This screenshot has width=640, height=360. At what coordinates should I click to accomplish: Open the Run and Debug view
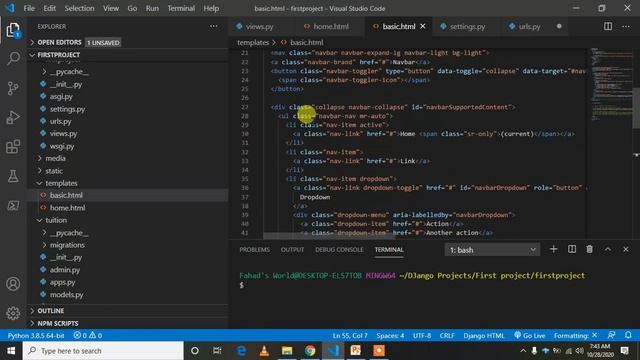tap(13, 118)
